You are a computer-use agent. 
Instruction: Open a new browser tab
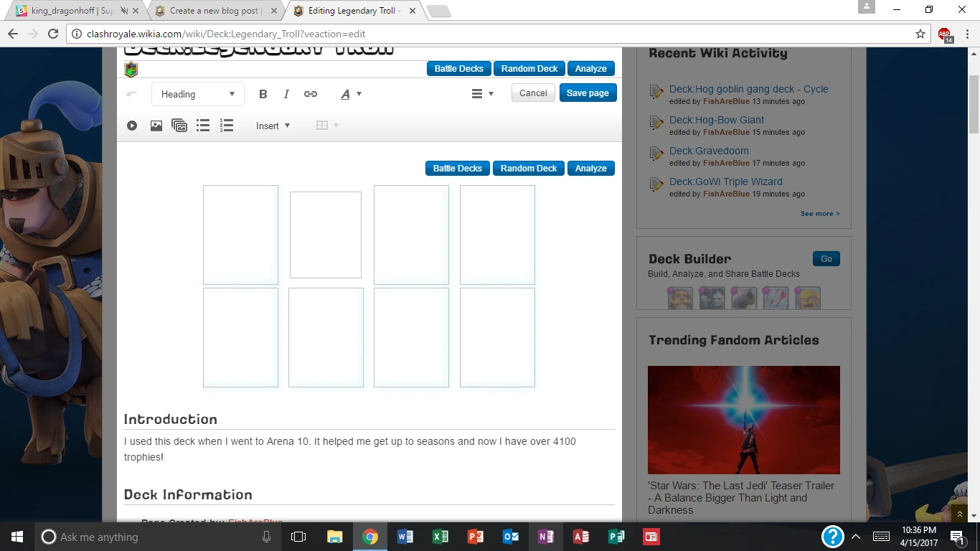point(438,11)
